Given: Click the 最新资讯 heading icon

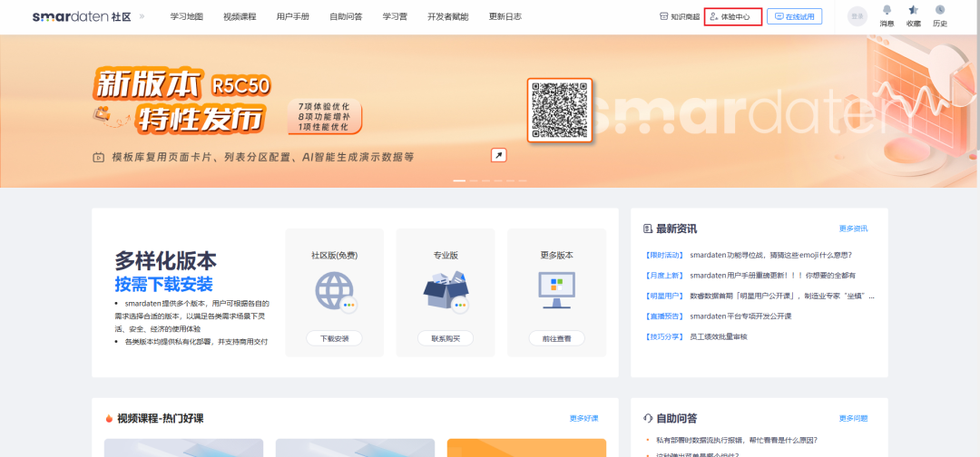Looking at the screenshot, I should [x=648, y=228].
